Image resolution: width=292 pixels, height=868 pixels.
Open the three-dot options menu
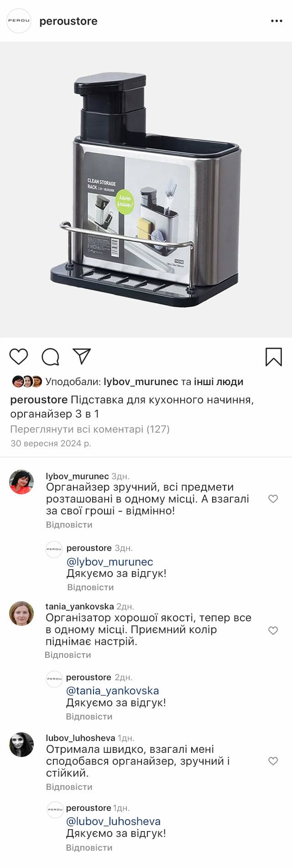276,21
